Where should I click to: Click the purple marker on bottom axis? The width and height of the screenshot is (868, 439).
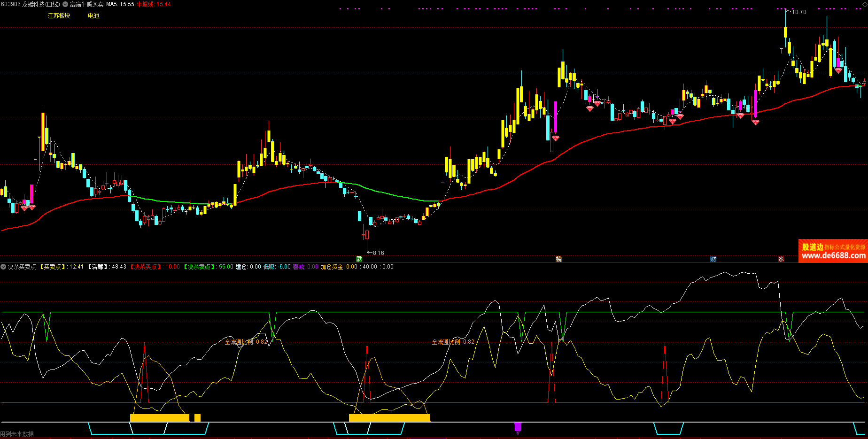pos(518,427)
